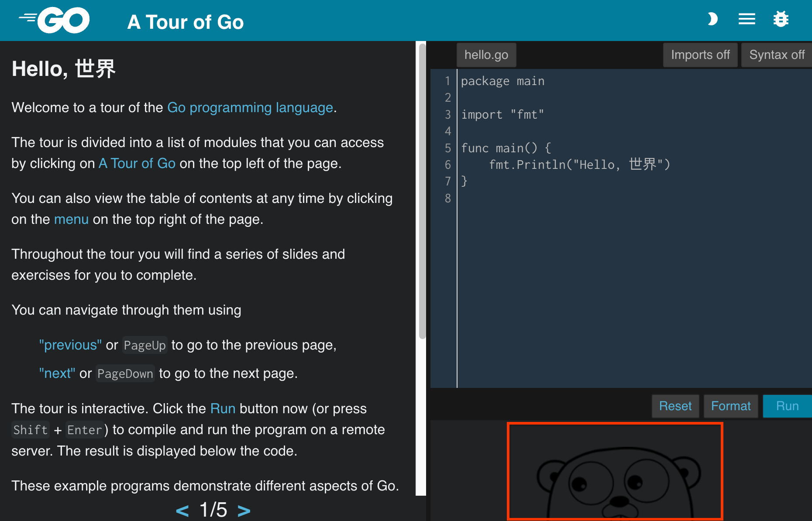The height and width of the screenshot is (521, 812).
Task: Click the bug report icon
Action: click(x=781, y=19)
